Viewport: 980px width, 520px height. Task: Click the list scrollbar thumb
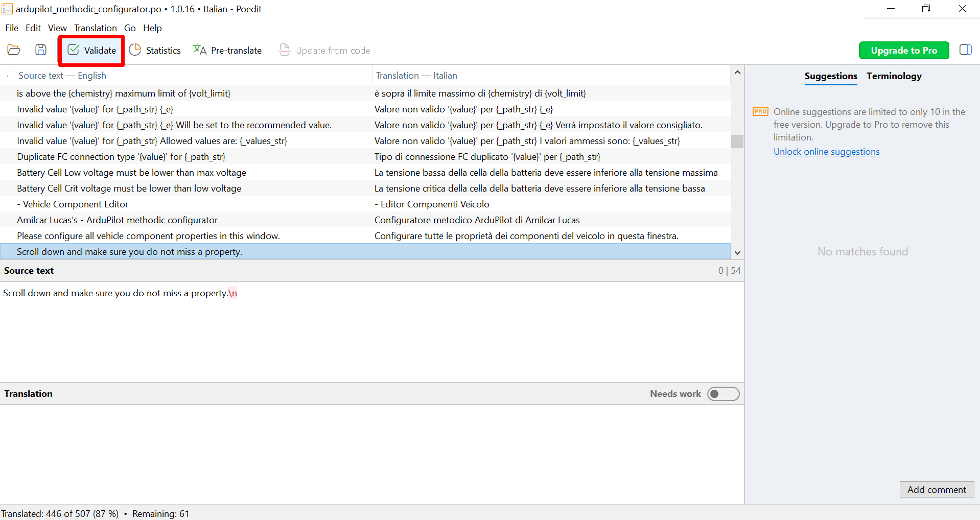pos(737,141)
